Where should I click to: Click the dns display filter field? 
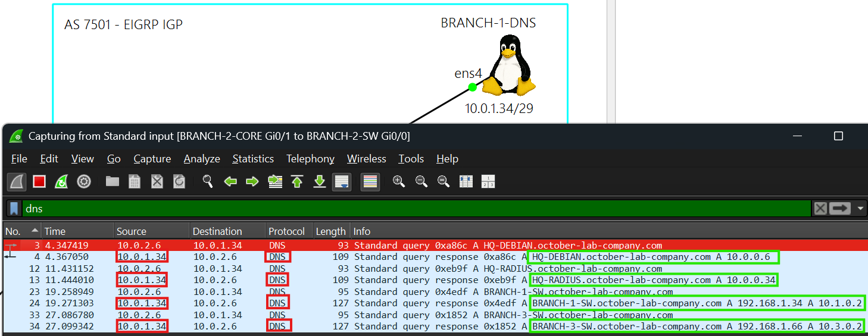[417, 209]
